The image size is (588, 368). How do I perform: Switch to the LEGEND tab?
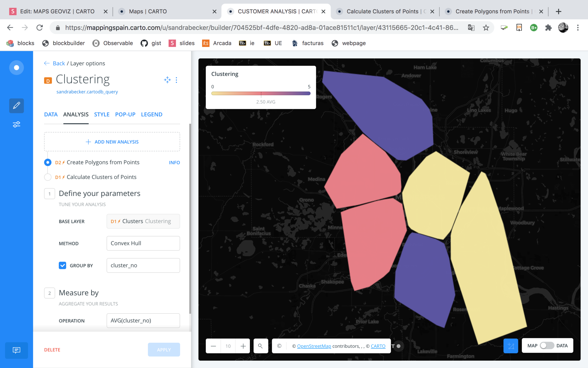[x=152, y=114]
